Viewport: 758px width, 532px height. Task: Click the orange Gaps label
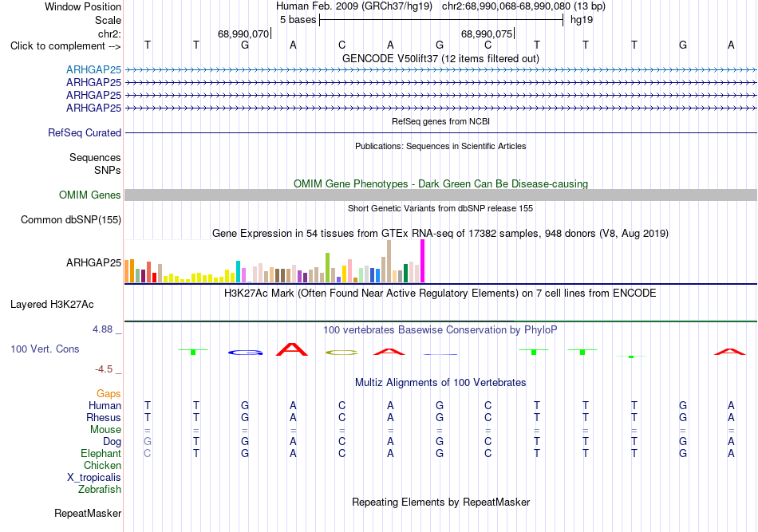tap(109, 394)
